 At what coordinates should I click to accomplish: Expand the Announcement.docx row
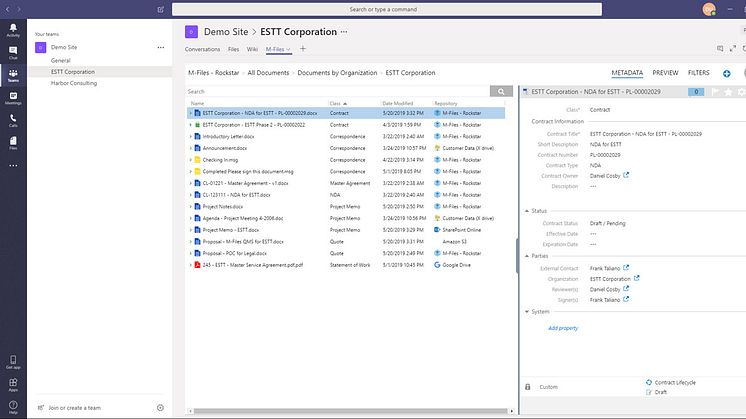coord(191,148)
